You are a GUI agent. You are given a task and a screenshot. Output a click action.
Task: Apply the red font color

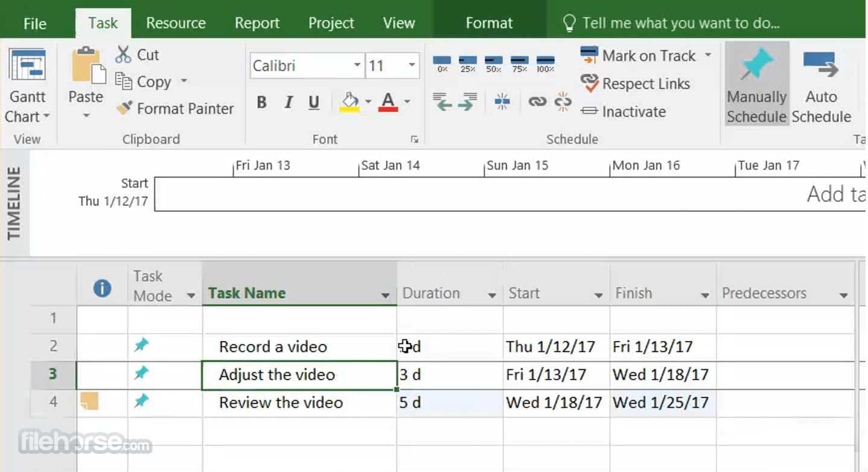(388, 102)
